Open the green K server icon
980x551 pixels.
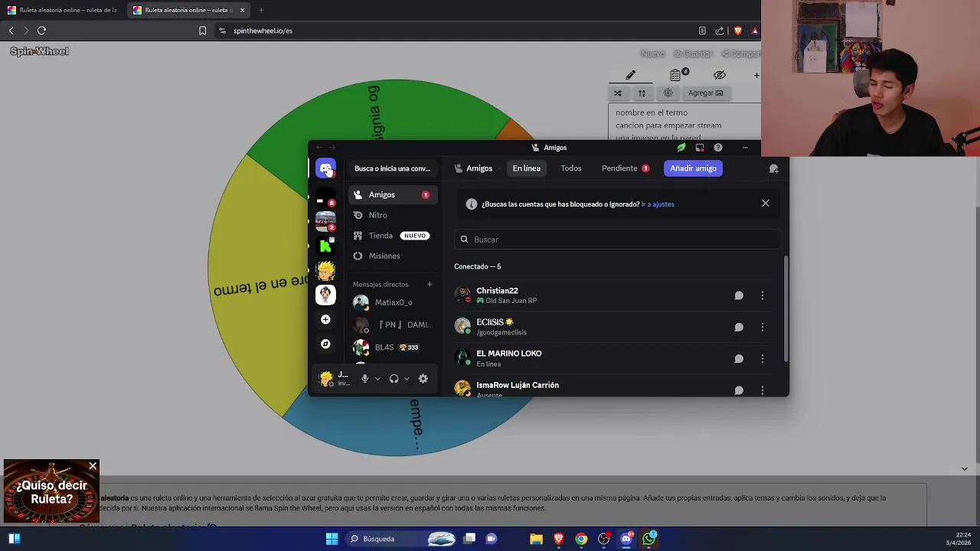[325, 246]
